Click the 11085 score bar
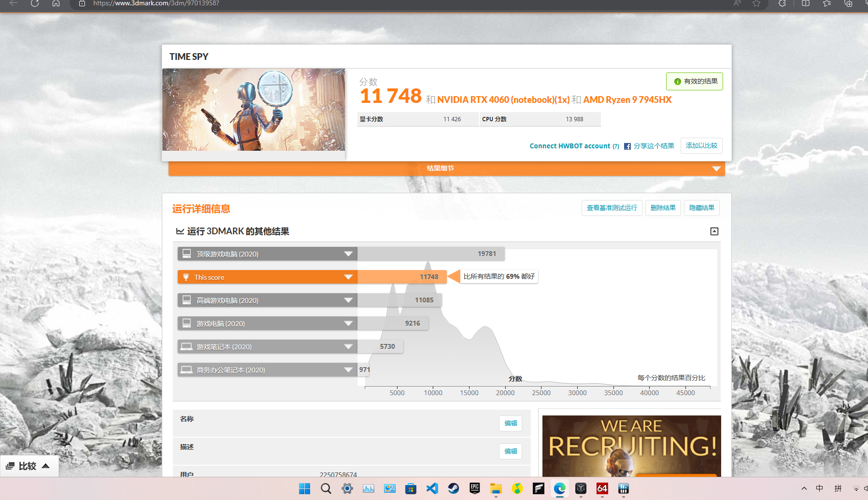 pyautogui.click(x=399, y=300)
